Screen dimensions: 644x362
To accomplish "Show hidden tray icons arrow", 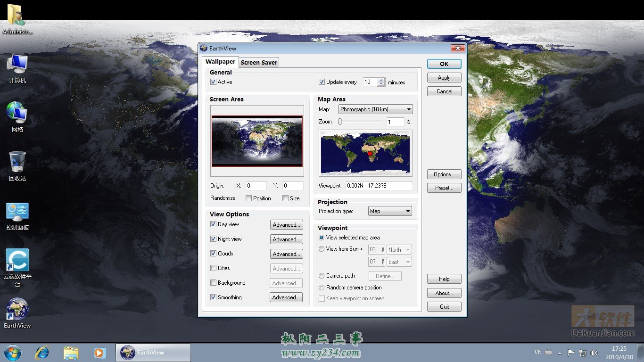I will click(x=560, y=353).
